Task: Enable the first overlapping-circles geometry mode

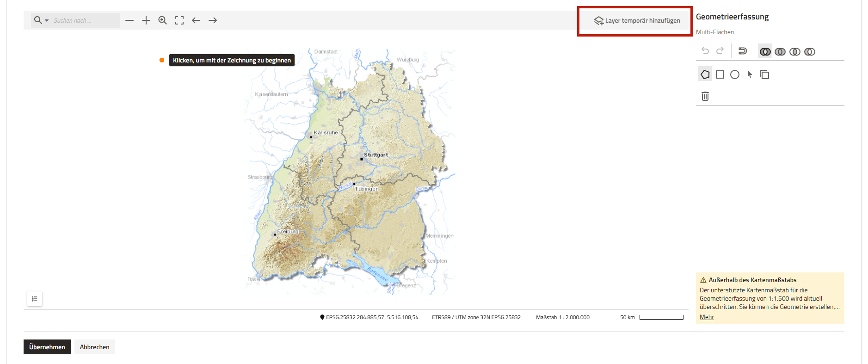Action: [765, 52]
